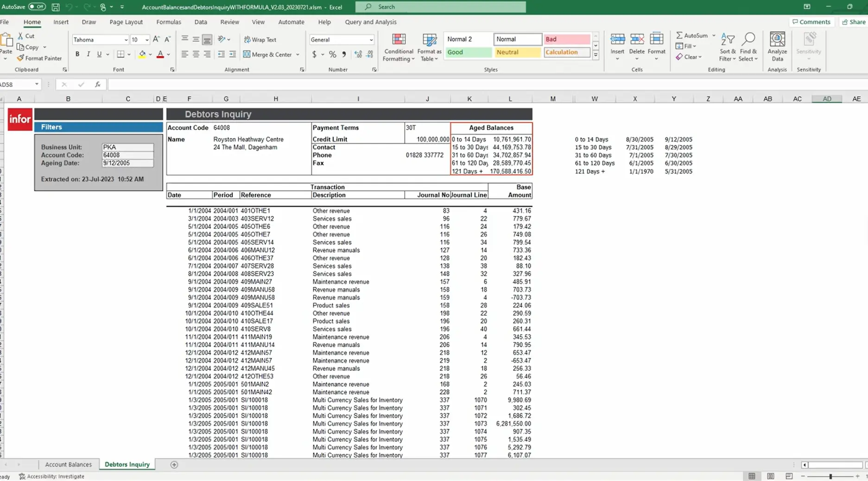Click the Percent Style icon
Screen dimensions: 868x481
coord(332,55)
